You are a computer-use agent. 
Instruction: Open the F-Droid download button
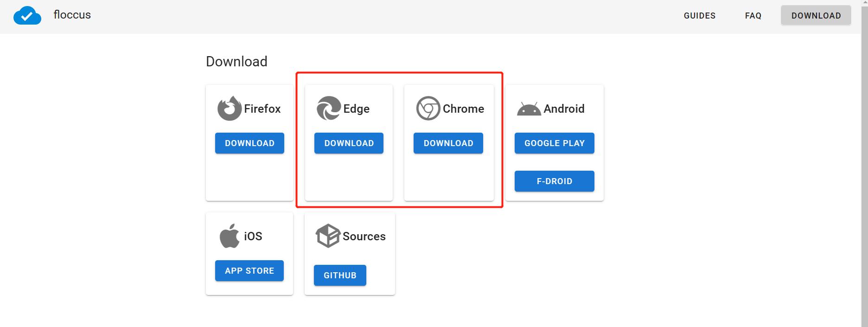click(555, 181)
